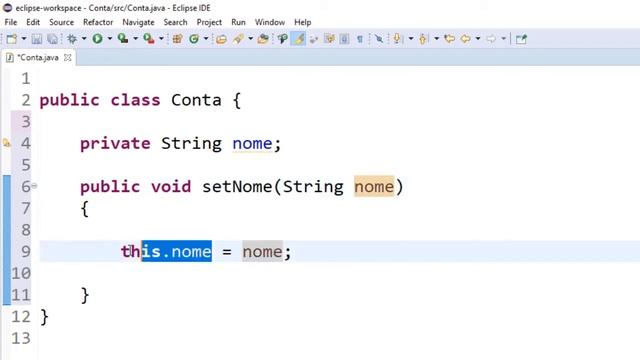Open the Previous Annotation dropdown arrow
The height and width of the screenshot is (360, 640).
point(436,39)
